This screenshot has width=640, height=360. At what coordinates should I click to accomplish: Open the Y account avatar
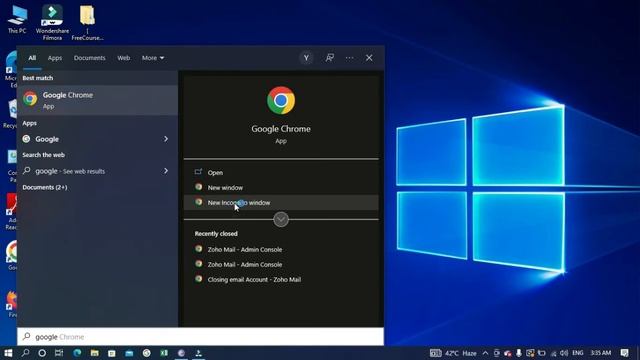click(x=306, y=58)
